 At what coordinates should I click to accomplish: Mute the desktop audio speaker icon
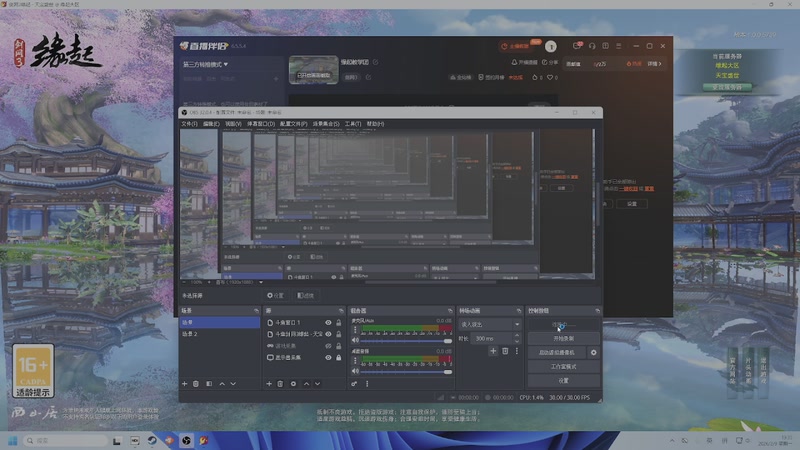click(356, 371)
